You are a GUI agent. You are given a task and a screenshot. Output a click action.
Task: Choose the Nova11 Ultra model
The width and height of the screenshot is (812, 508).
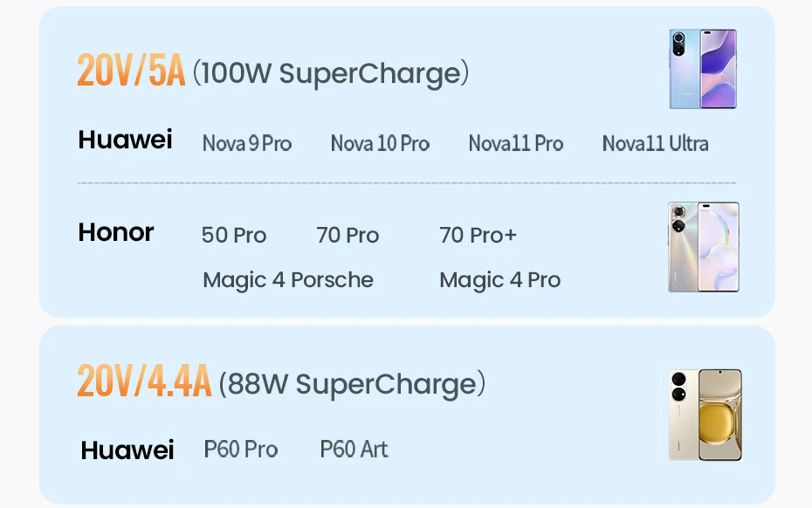pos(655,143)
